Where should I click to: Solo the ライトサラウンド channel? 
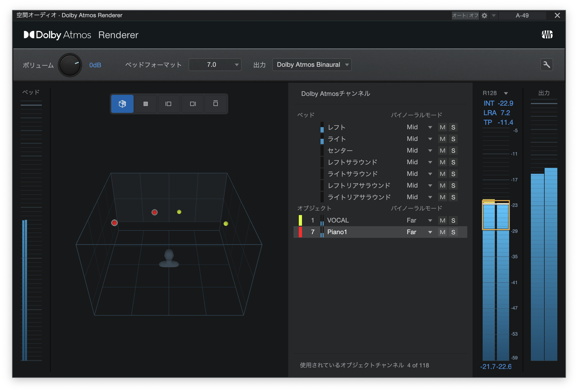453,174
